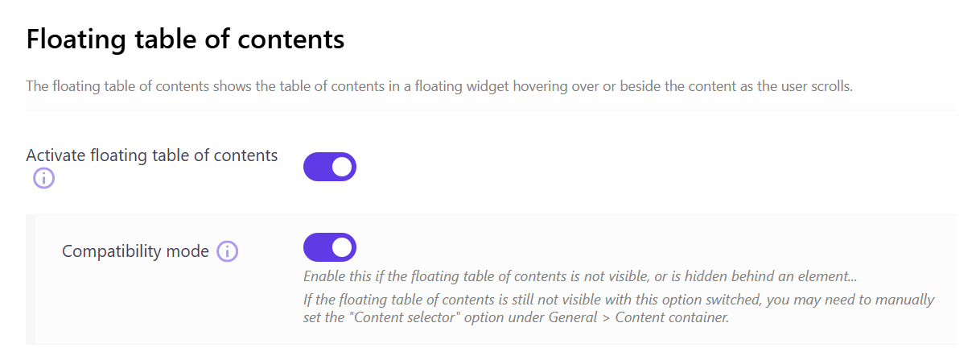Click the floating widget description paragraph
This screenshot has width=980, height=352.
tap(439, 85)
